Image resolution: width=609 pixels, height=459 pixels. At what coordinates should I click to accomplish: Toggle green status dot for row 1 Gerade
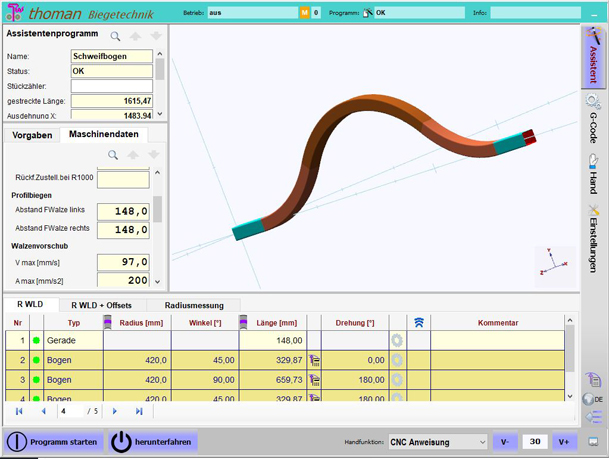pyautogui.click(x=36, y=341)
